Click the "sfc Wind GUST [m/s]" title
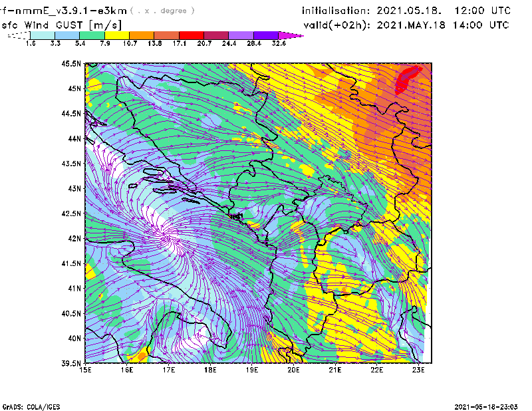 pyautogui.click(x=61, y=25)
